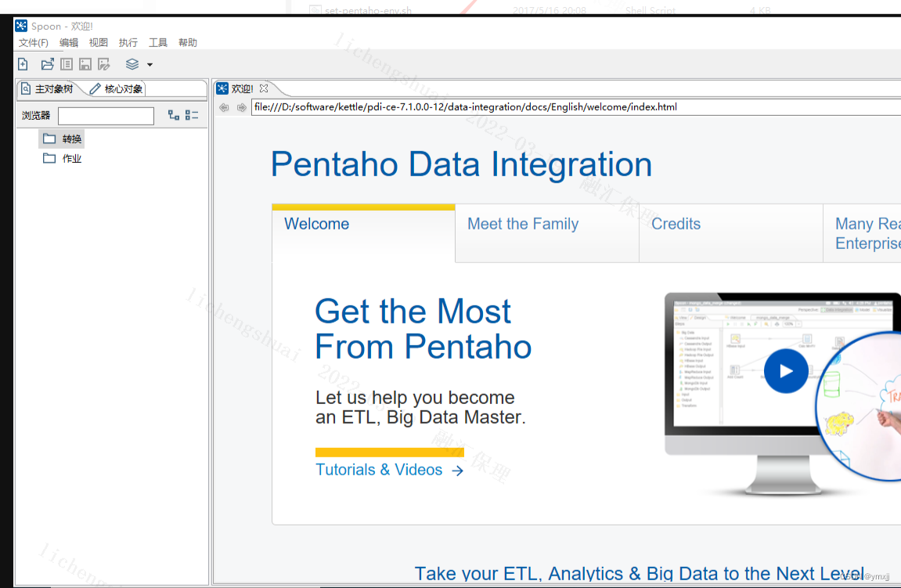Click the Save As toolbar icon
The width and height of the screenshot is (901, 588).
[103, 64]
